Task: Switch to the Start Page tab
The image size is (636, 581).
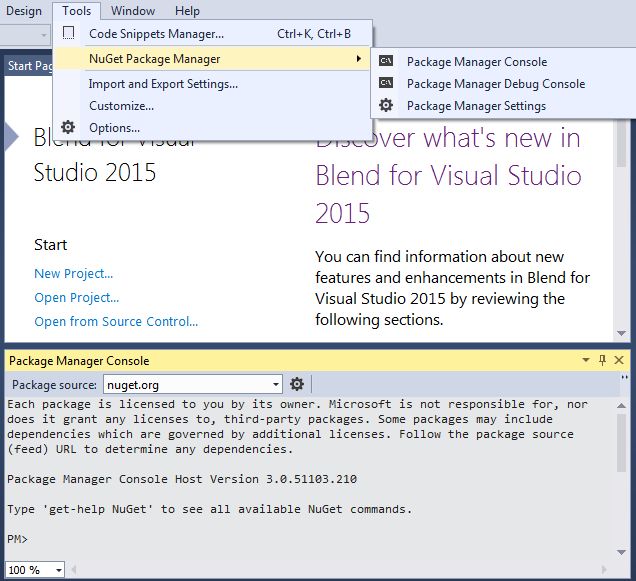Action: [x=29, y=66]
